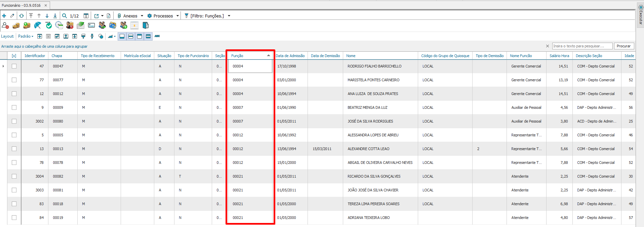Click the export arrow-box icon

coord(96,16)
